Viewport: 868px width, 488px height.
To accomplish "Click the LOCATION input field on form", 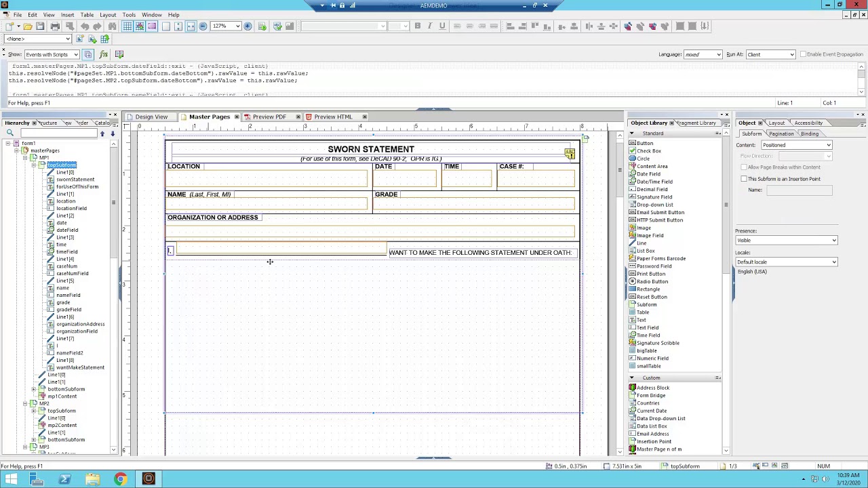I will (267, 179).
